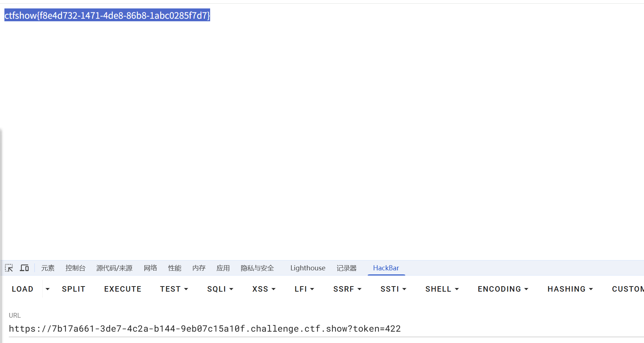Image resolution: width=644 pixels, height=343 pixels.
Task: Click the SPLIT button
Action: (73, 289)
